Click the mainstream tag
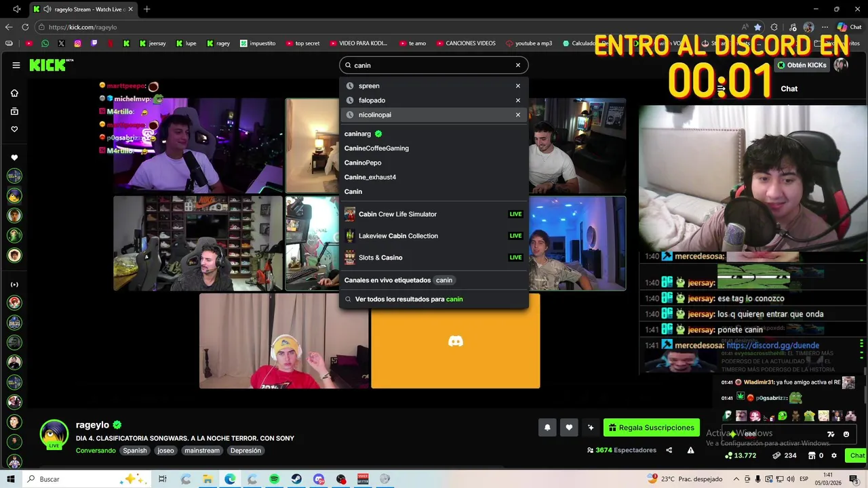The height and width of the screenshot is (488, 868). coord(202,450)
